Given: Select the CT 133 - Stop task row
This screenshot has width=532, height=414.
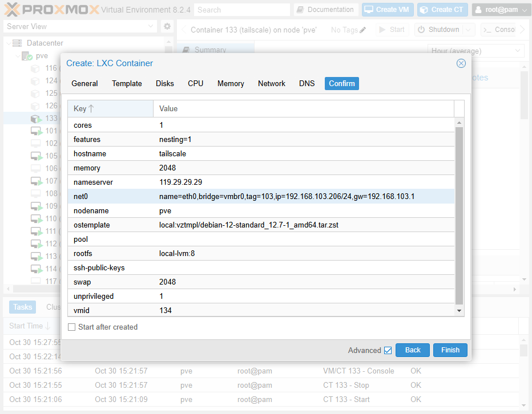Looking at the screenshot, I should coord(261,385).
